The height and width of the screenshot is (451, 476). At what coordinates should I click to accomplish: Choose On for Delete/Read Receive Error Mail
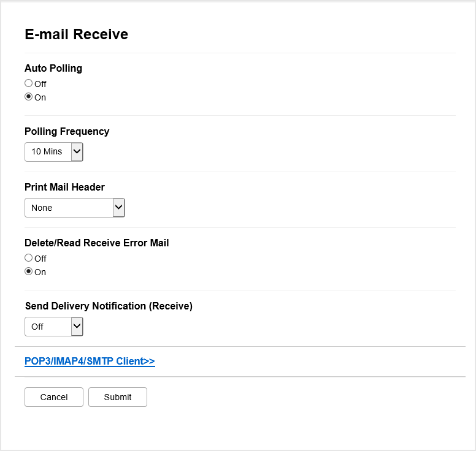[x=28, y=271]
